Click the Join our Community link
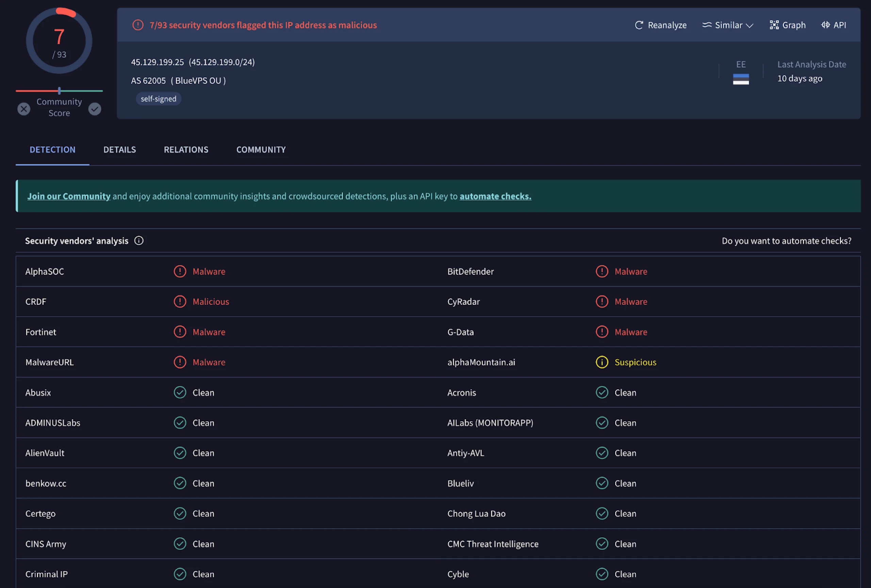 click(x=69, y=196)
